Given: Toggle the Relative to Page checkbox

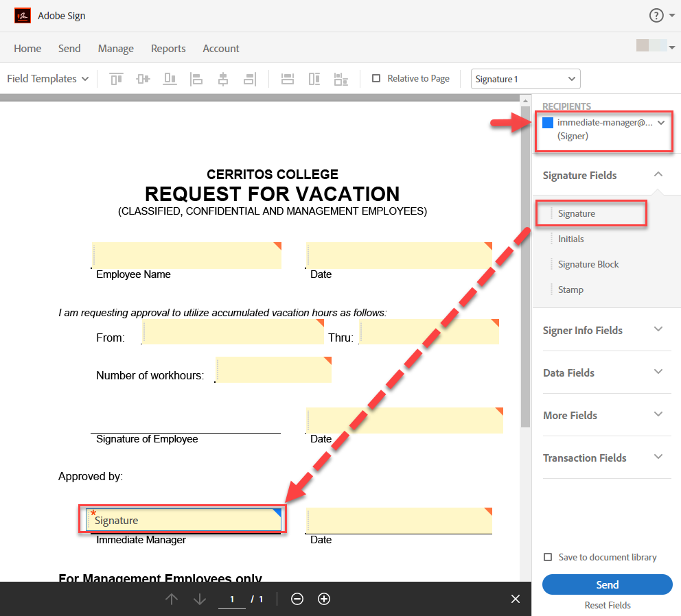Looking at the screenshot, I should 376,78.
